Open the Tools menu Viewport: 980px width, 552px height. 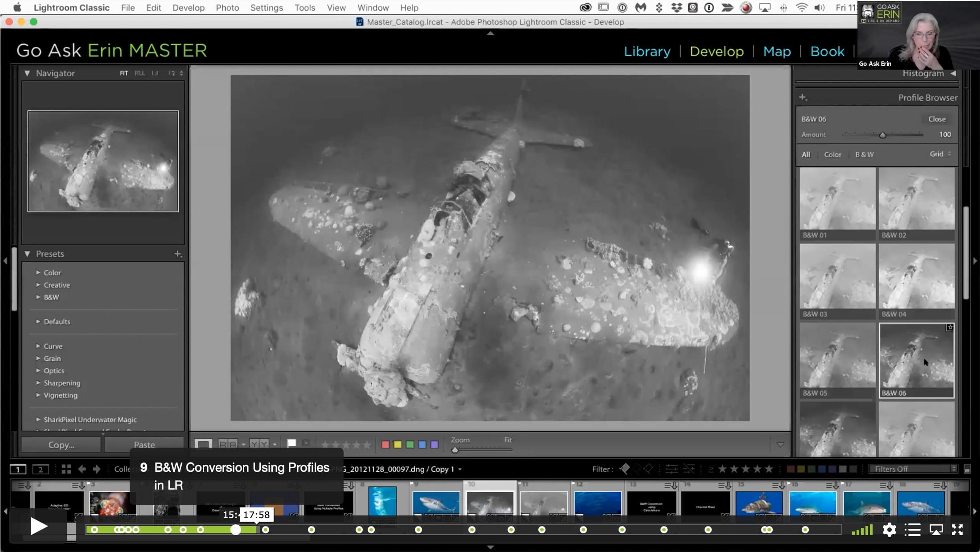click(x=305, y=8)
